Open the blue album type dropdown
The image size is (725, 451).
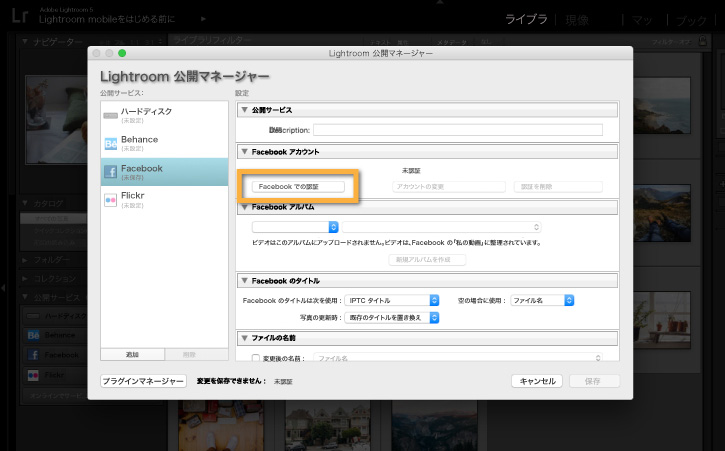295,227
